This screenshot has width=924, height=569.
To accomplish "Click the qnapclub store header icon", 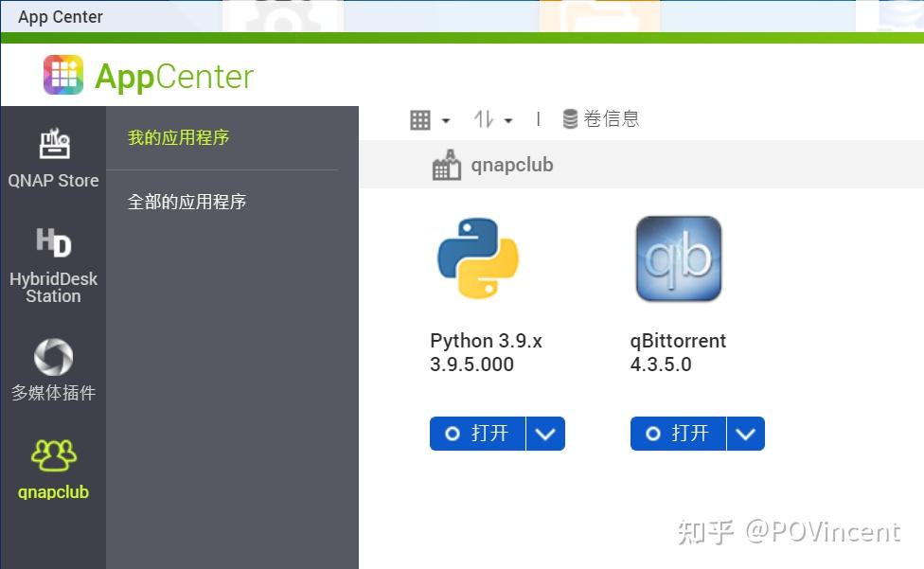I will (x=447, y=165).
